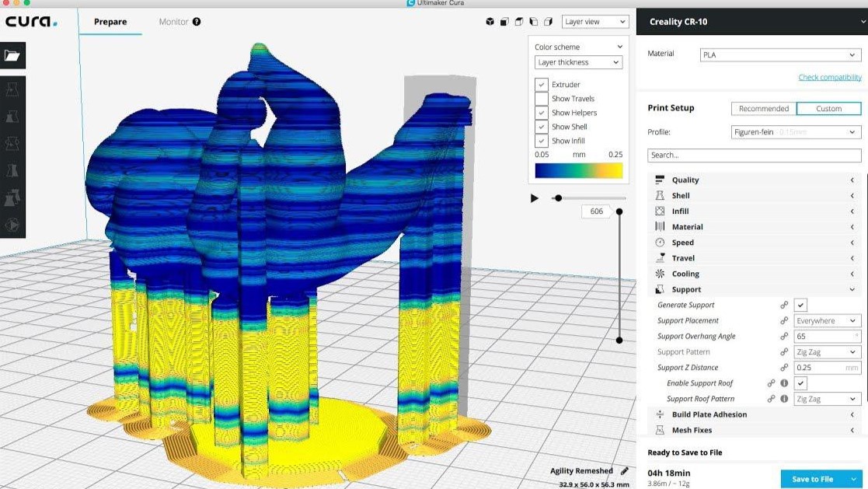Click the solid 3D view cube icon

pyautogui.click(x=490, y=22)
